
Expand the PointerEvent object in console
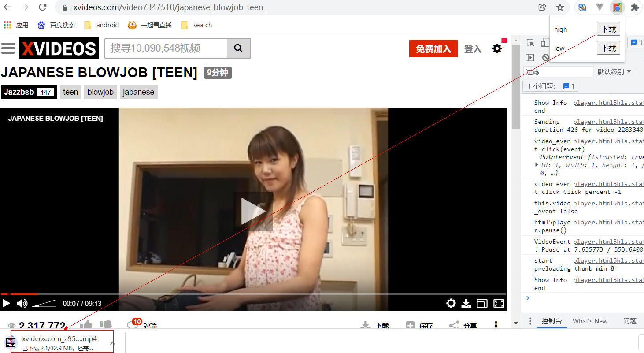pyautogui.click(x=537, y=165)
